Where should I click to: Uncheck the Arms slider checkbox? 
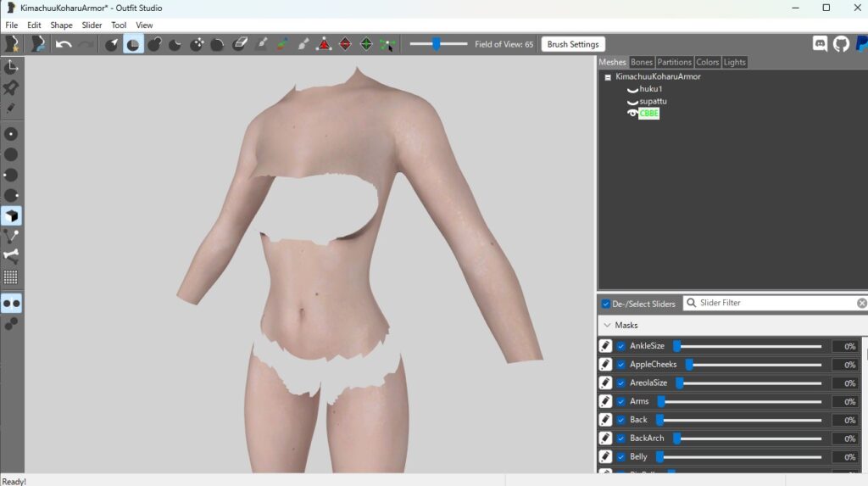[x=621, y=401]
